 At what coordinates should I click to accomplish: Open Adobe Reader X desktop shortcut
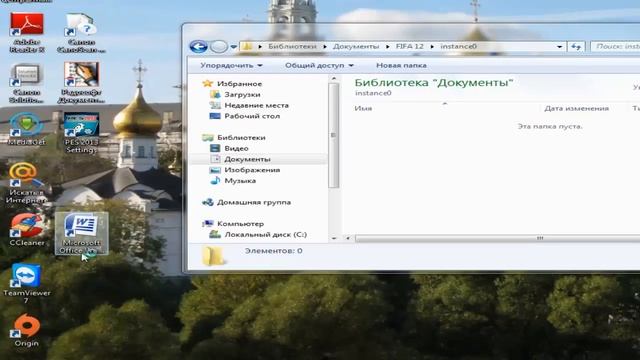(x=27, y=33)
